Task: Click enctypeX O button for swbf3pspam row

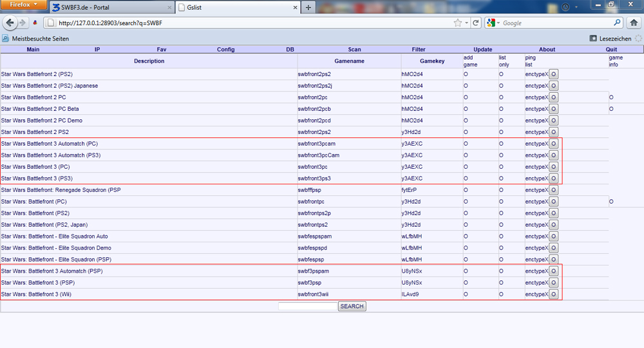Action: tap(554, 271)
